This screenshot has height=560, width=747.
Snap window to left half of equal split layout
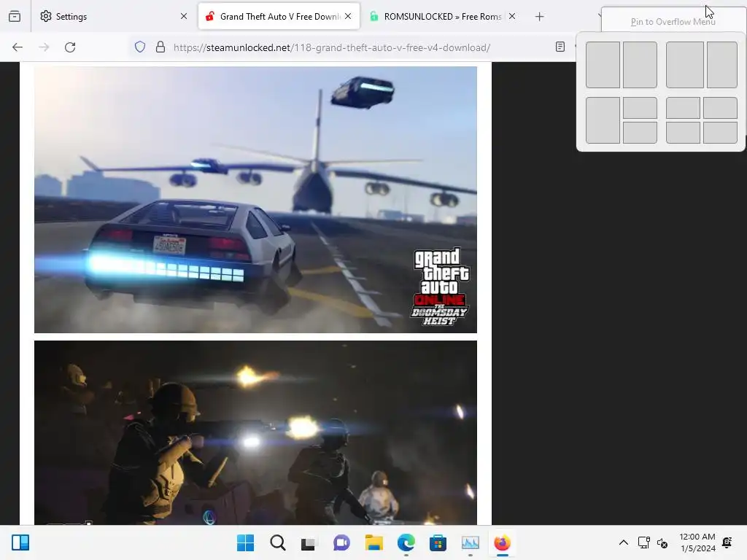603,65
